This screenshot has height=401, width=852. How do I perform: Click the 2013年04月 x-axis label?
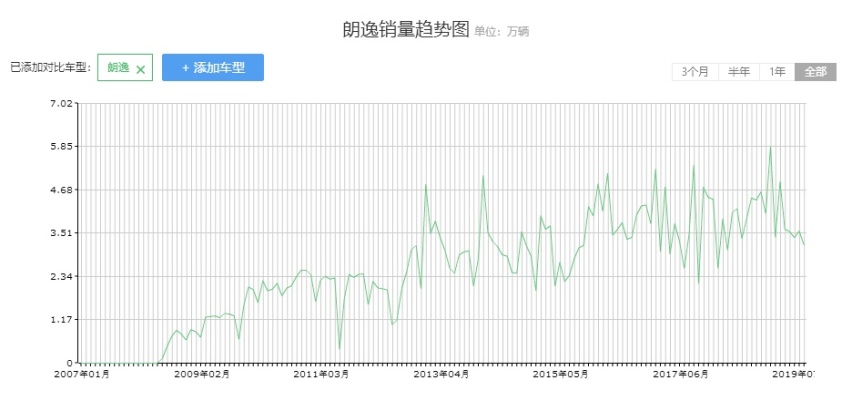[441, 374]
